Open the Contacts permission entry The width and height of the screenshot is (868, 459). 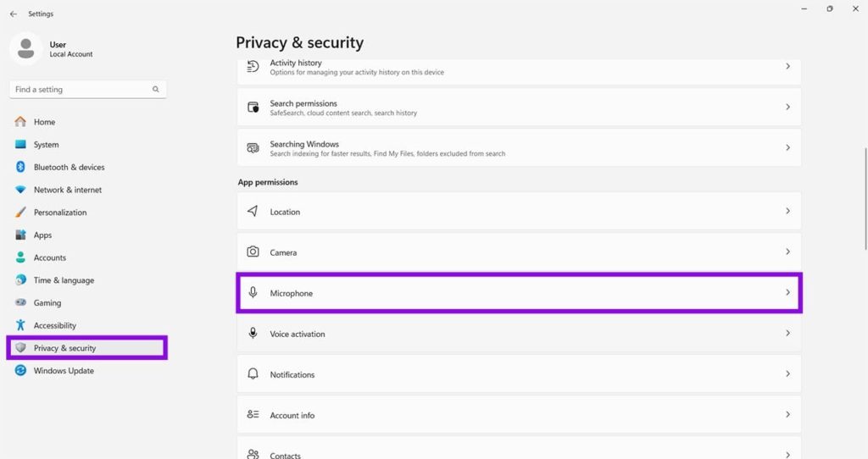tap(519, 449)
